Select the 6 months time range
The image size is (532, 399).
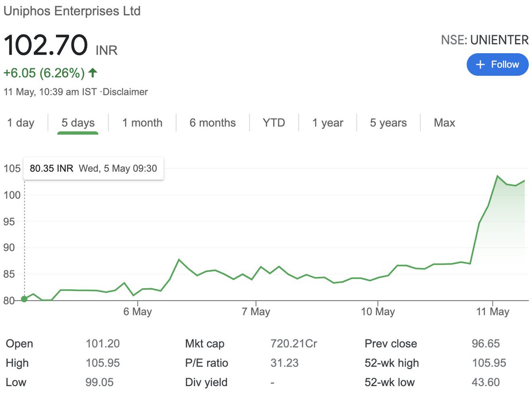pyautogui.click(x=212, y=123)
